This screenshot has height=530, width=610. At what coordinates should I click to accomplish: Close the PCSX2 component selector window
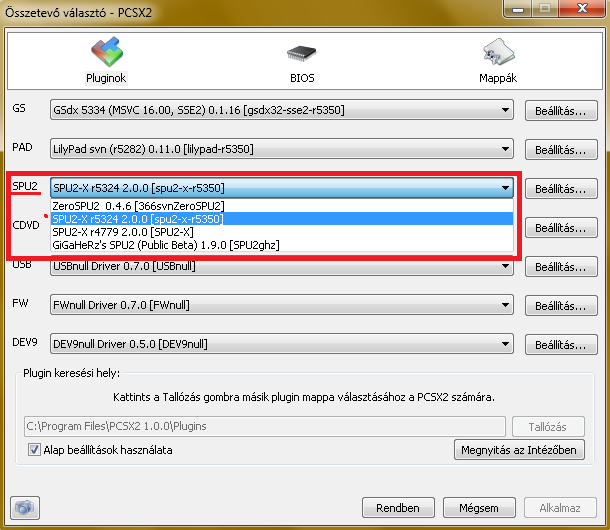pyautogui.click(x=582, y=8)
